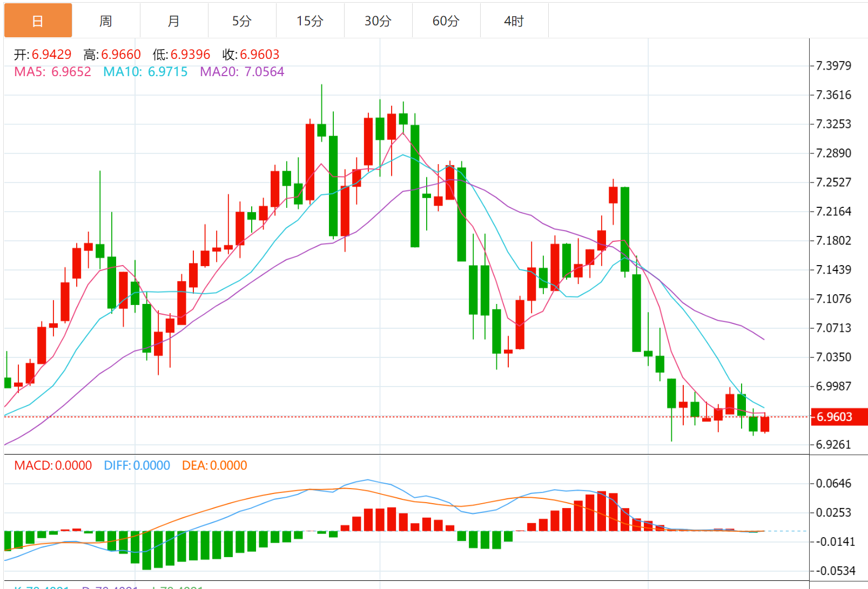This screenshot has width=868, height=589.
Task: Click the 7.2164 price axis label
Action: [x=833, y=212]
